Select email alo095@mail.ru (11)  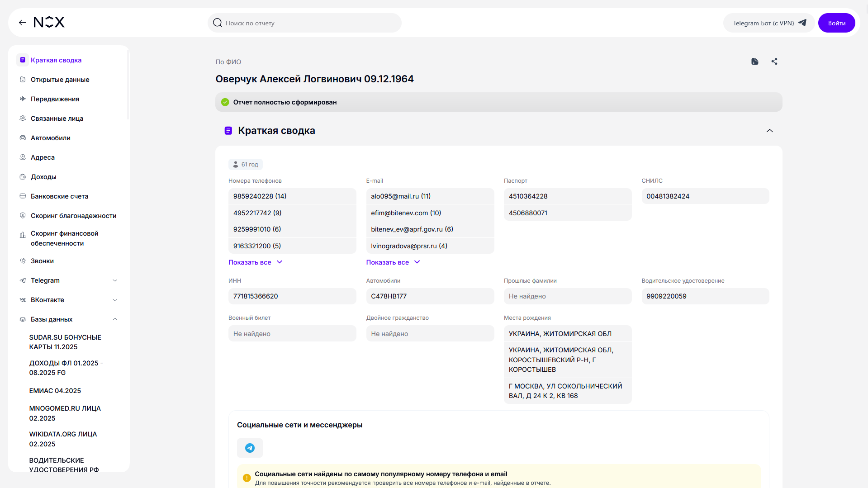430,196
